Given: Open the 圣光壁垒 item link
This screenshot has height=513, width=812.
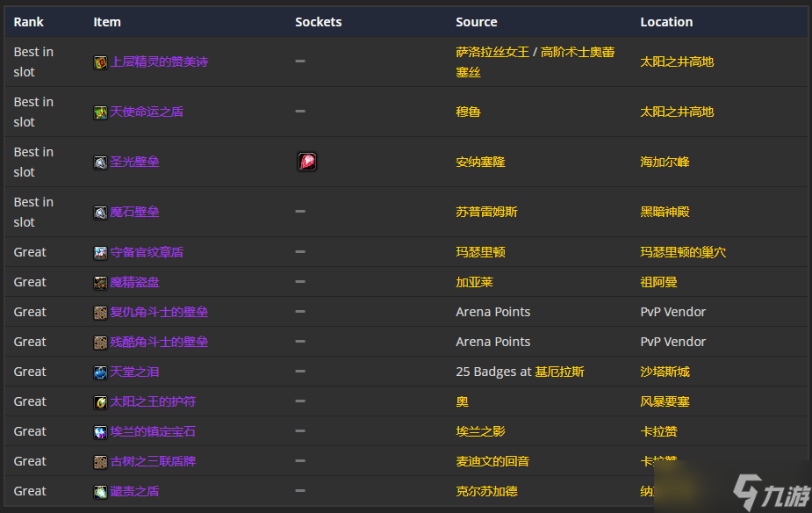Looking at the screenshot, I should coord(134,162).
